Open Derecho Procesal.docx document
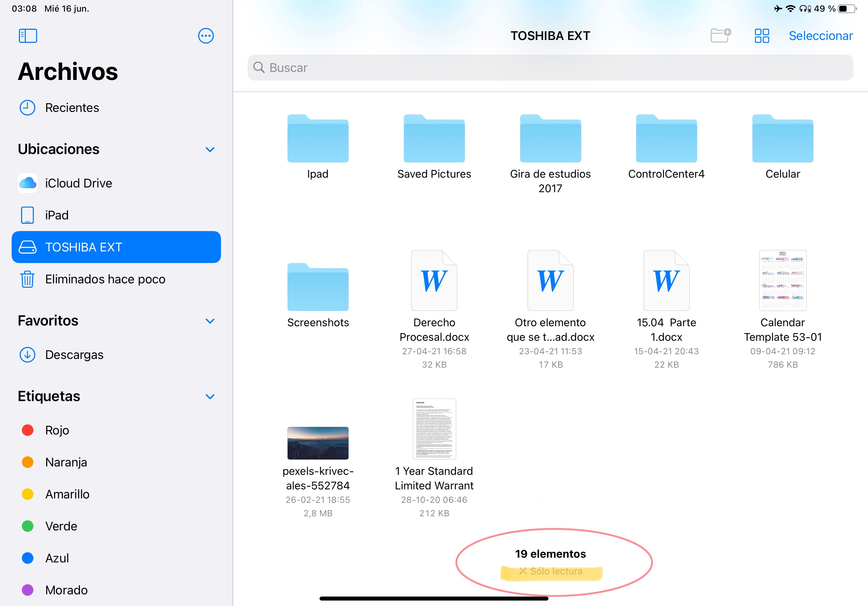 (x=434, y=281)
